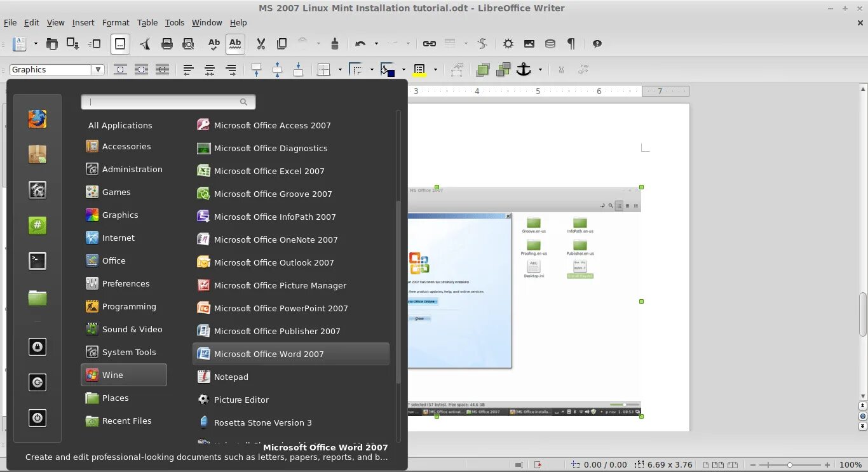Select the Graphics category in menu
868x472 pixels.
[124, 215]
